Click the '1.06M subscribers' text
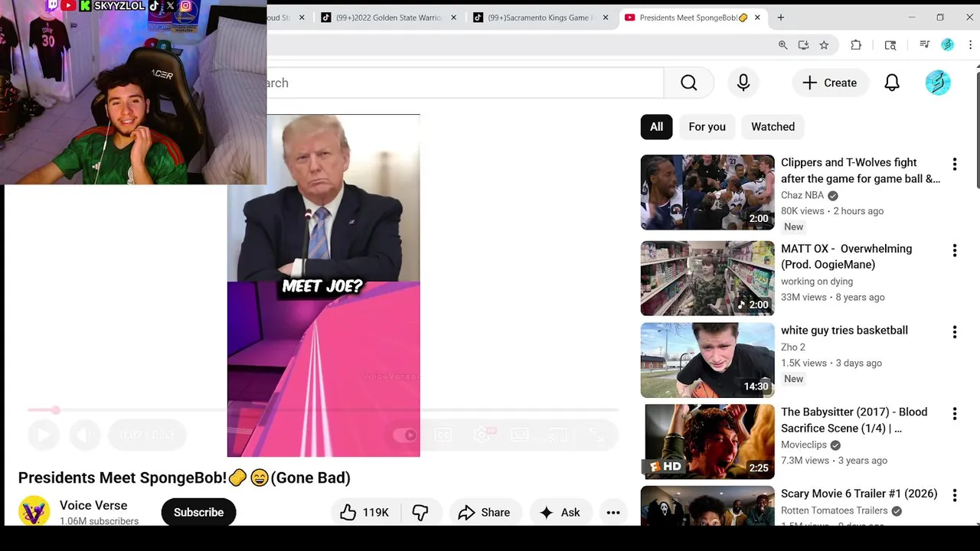 [99, 521]
